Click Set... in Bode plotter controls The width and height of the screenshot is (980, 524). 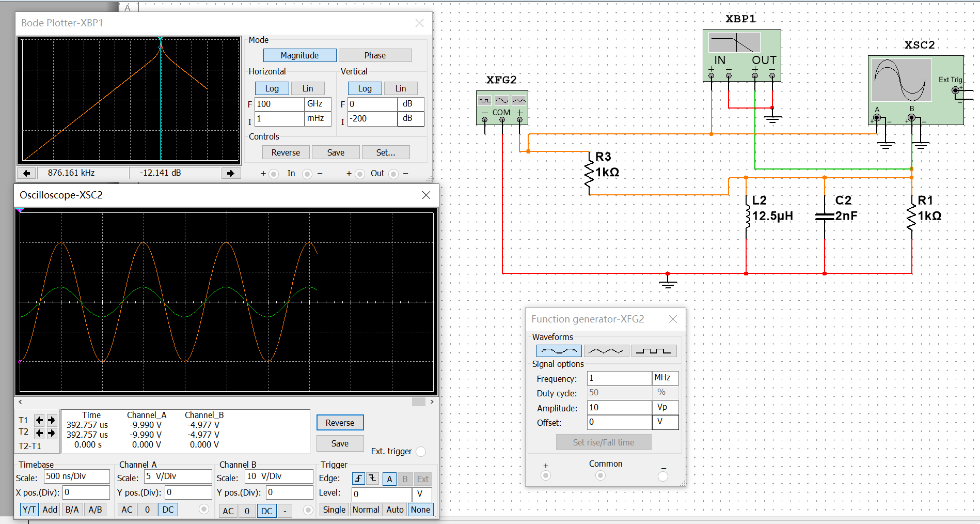385,152
